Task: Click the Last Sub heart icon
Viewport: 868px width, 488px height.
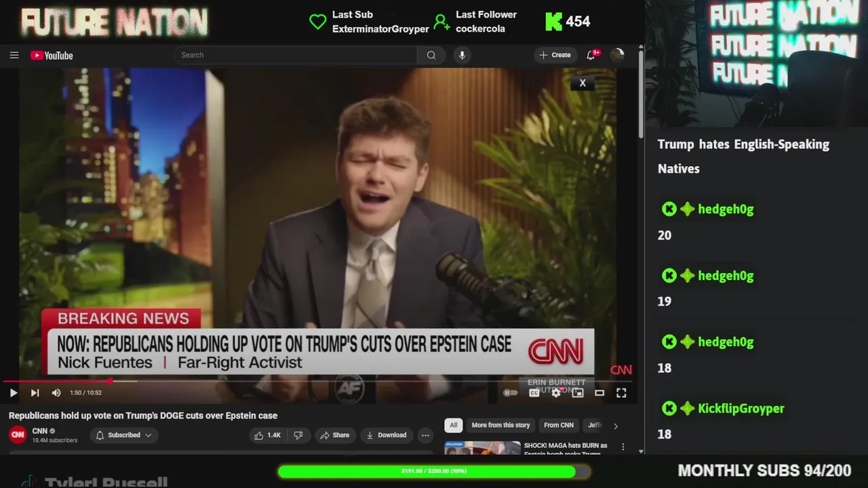Action: [317, 22]
